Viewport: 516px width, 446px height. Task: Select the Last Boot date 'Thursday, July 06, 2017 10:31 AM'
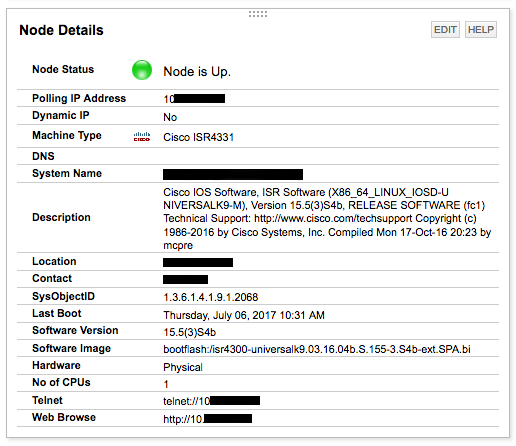pos(244,315)
